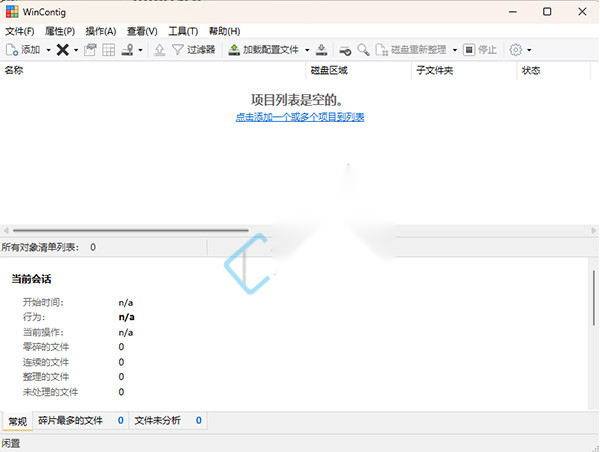The width and height of the screenshot is (600, 452).
Task: Minimize the WinContig window
Action: click(x=513, y=12)
